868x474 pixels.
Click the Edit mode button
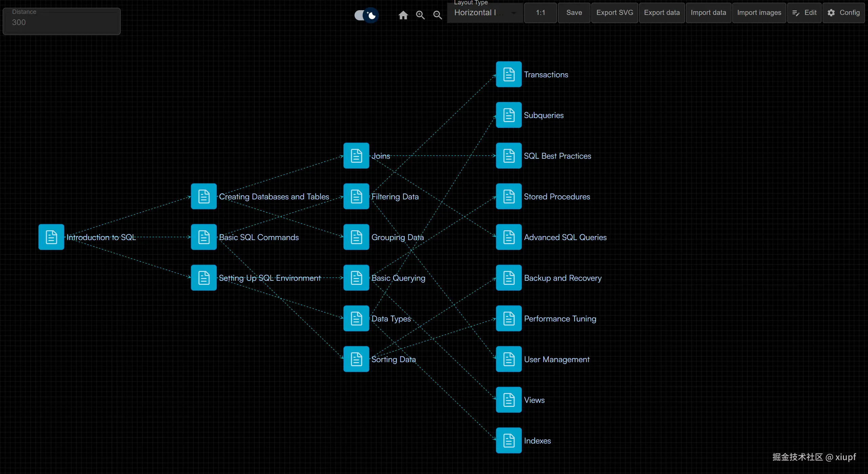point(804,13)
